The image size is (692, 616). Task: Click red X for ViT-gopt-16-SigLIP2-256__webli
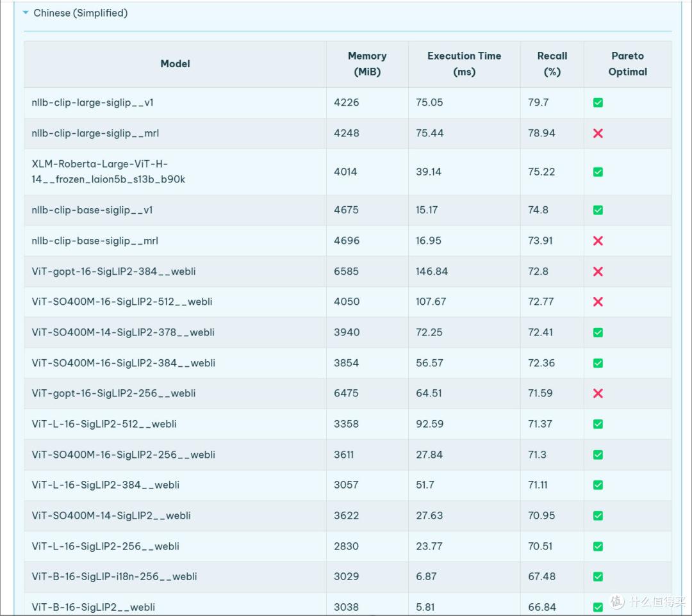[598, 393]
